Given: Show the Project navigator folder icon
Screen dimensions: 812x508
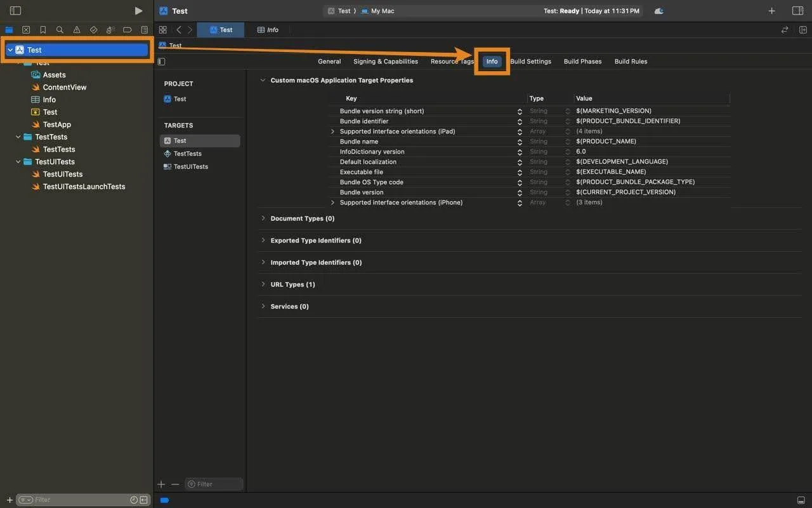Looking at the screenshot, I should tap(9, 30).
